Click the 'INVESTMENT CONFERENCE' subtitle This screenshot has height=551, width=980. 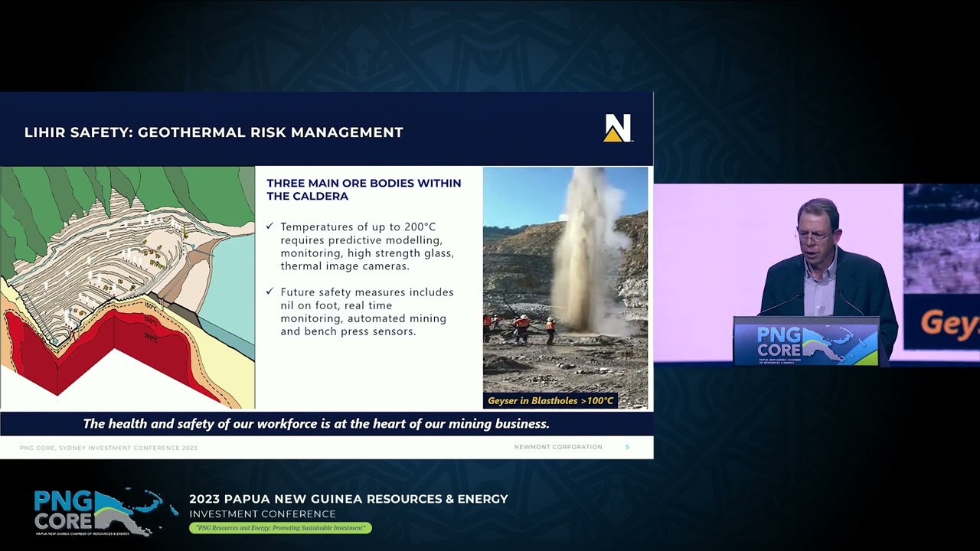[263, 514]
